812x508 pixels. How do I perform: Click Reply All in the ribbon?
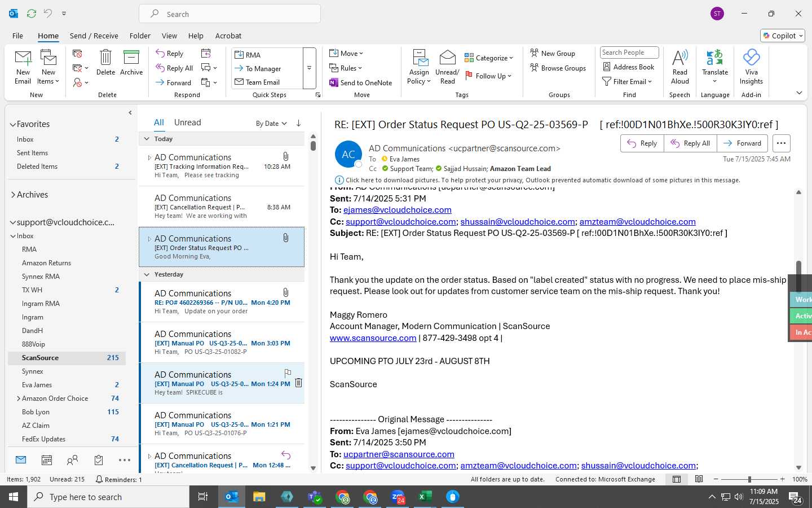point(175,68)
